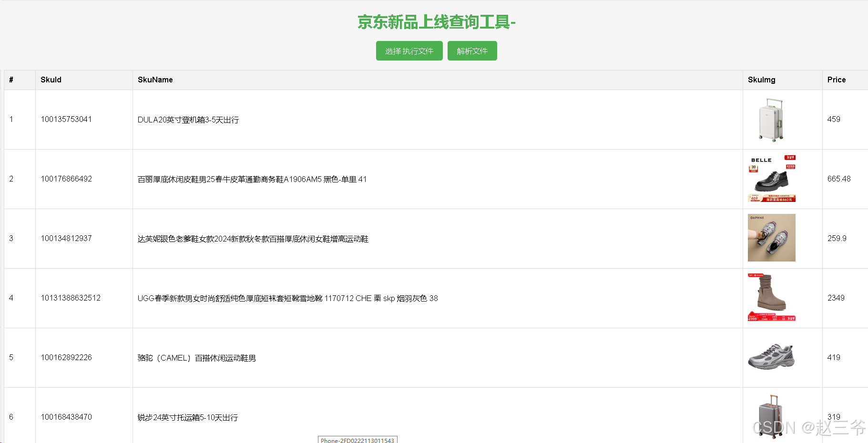
Task: Click row number 5 cell
Action: tap(20, 358)
